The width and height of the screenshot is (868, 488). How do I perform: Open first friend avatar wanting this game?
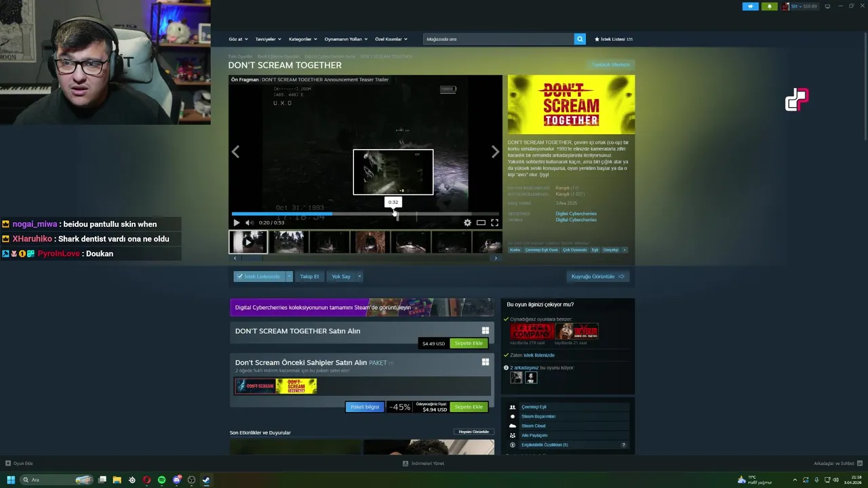coord(517,378)
